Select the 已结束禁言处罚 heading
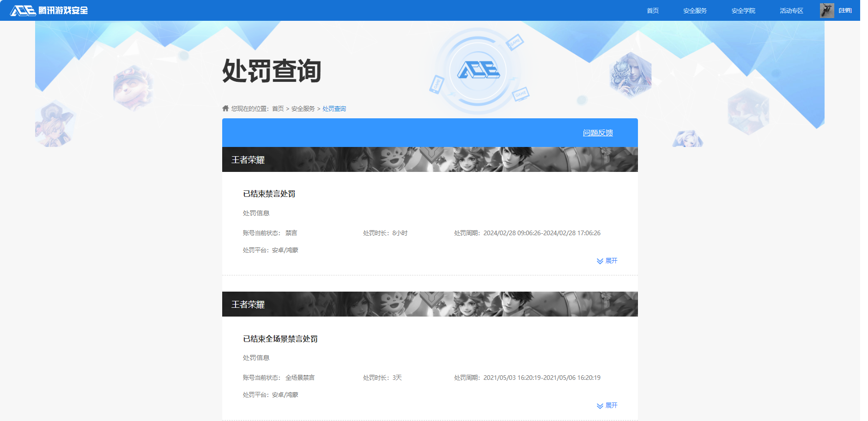This screenshot has height=421, width=868. pyautogui.click(x=269, y=194)
